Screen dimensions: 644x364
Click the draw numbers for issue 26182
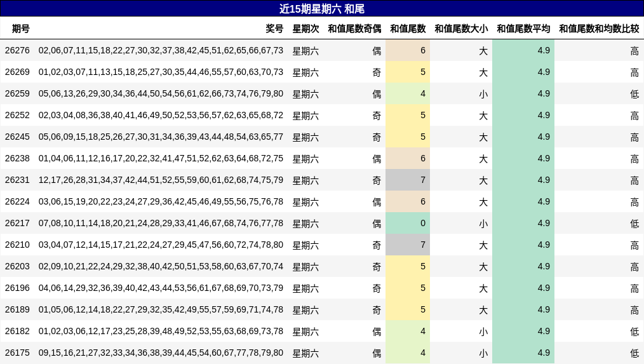click(x=161, y=332)
